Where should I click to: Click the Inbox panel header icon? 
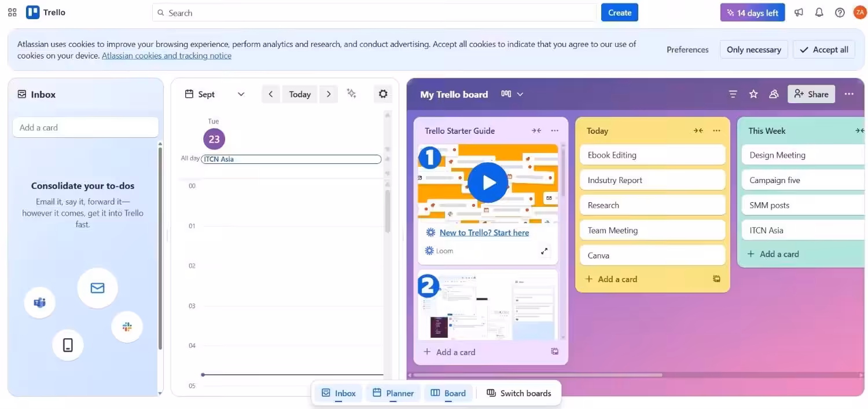(x=22, y=94)
